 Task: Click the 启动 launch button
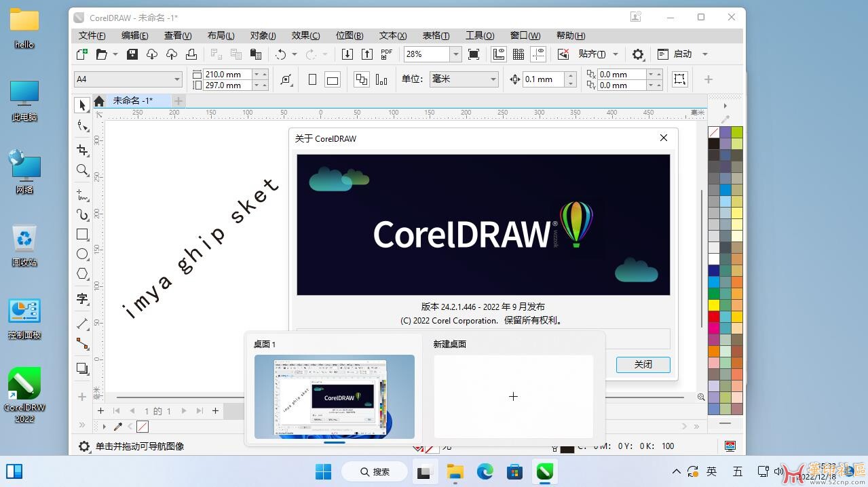[675, 54]
